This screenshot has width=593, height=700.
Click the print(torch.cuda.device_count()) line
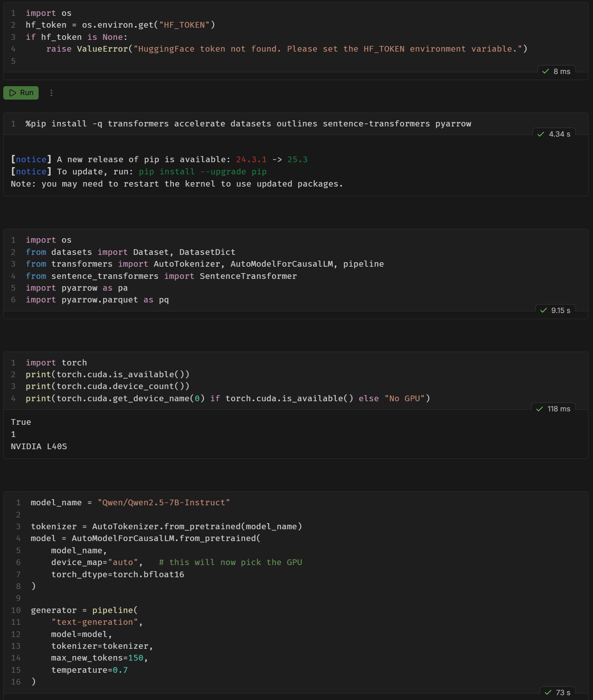[107, 386]
